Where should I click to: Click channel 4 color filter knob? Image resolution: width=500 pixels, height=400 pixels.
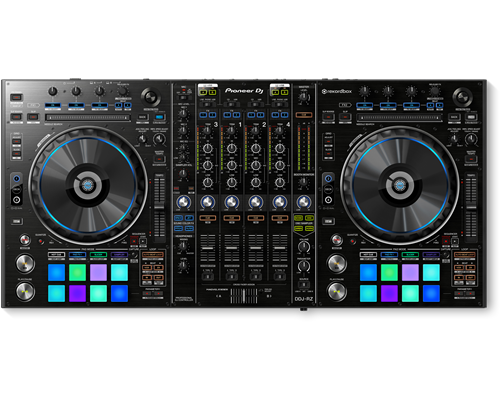[280, 202]
